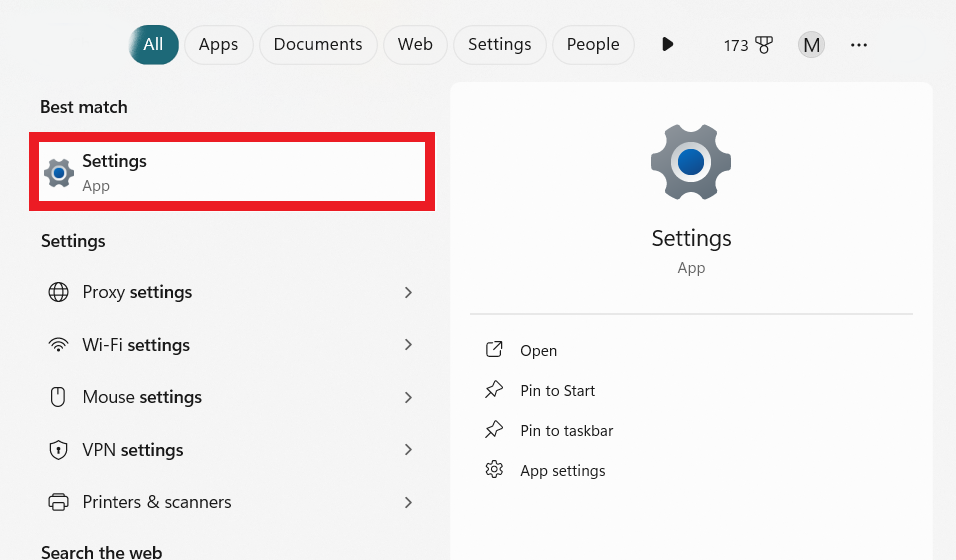Switch to the People filter tab
The height and width of the screenshot is (560, 956).
[x=593, y=45]
